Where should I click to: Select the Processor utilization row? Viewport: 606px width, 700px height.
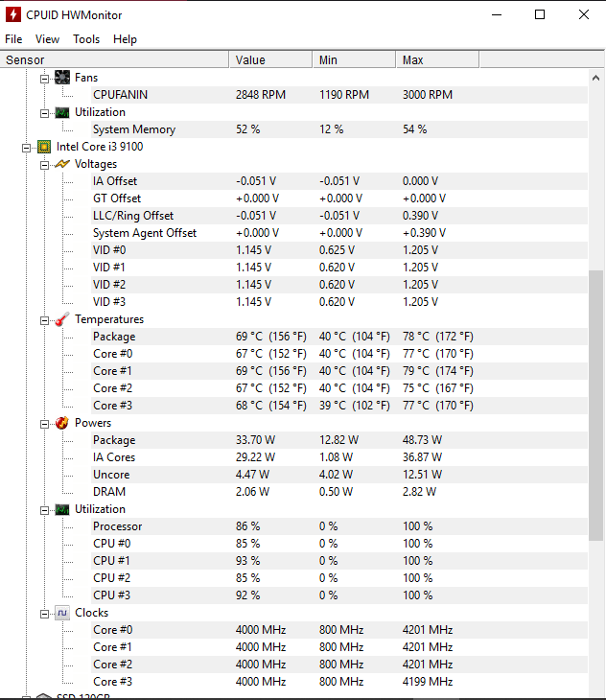[x=339, y=526]
